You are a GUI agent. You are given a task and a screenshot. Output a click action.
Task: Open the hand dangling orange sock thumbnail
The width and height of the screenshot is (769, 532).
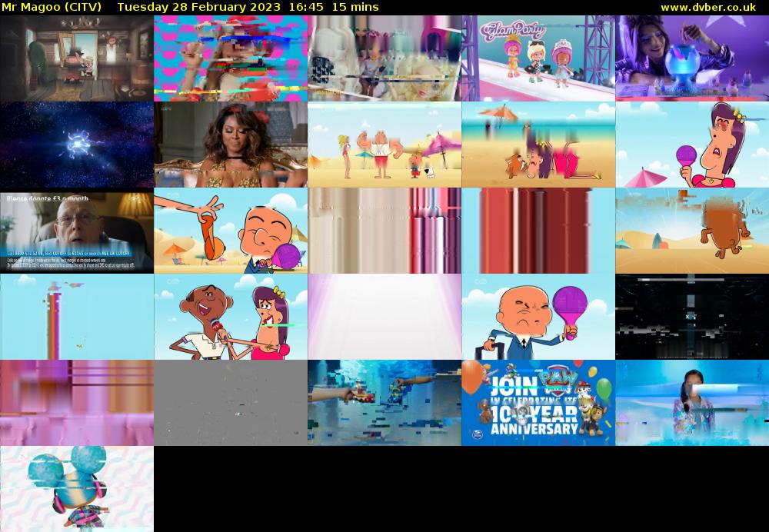pyautogui.click(x=231, y=231)
